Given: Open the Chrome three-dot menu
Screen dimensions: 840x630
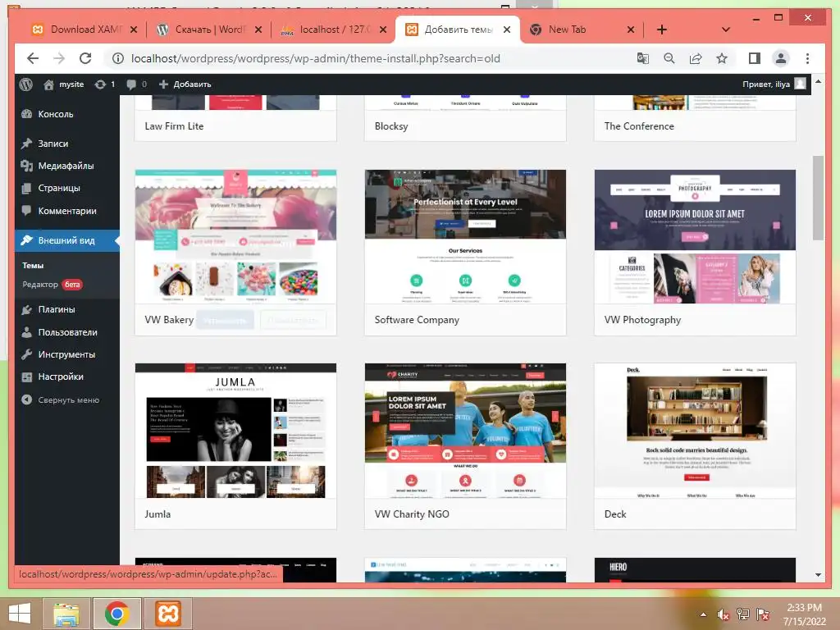Looking at the screenshot, I should pos(807,58).
